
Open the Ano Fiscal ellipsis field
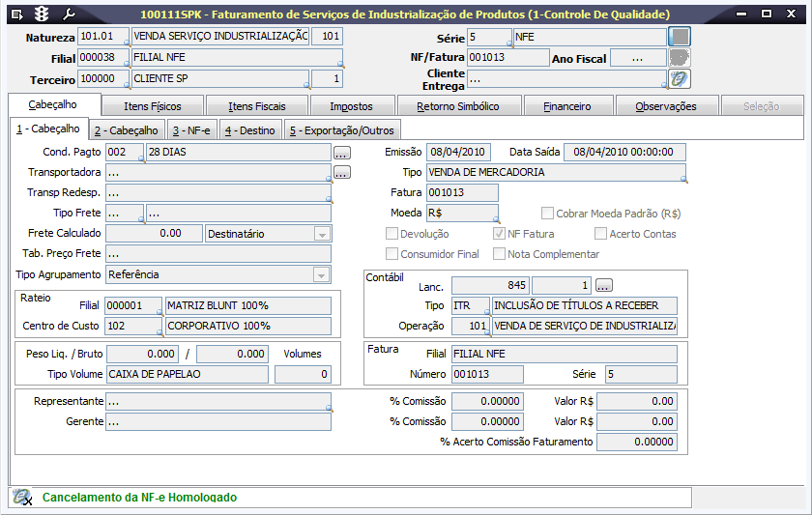click(x=637, y=58)
